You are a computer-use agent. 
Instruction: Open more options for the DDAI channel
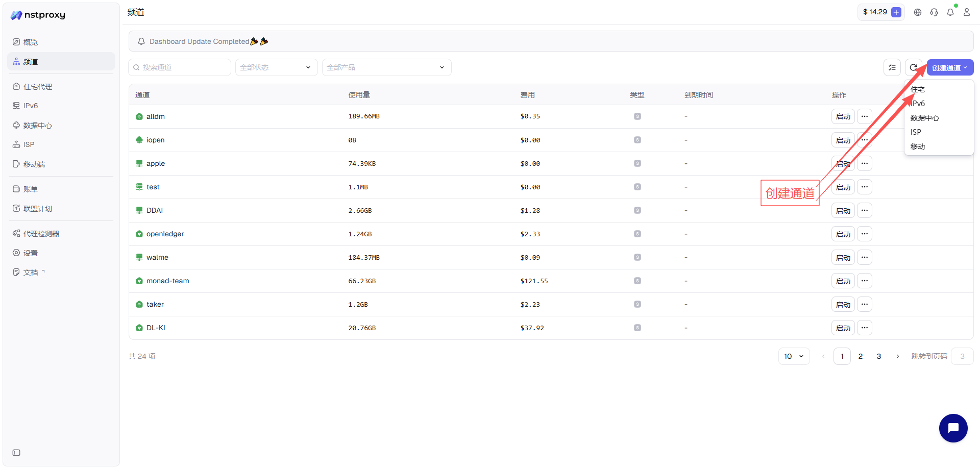864,210
